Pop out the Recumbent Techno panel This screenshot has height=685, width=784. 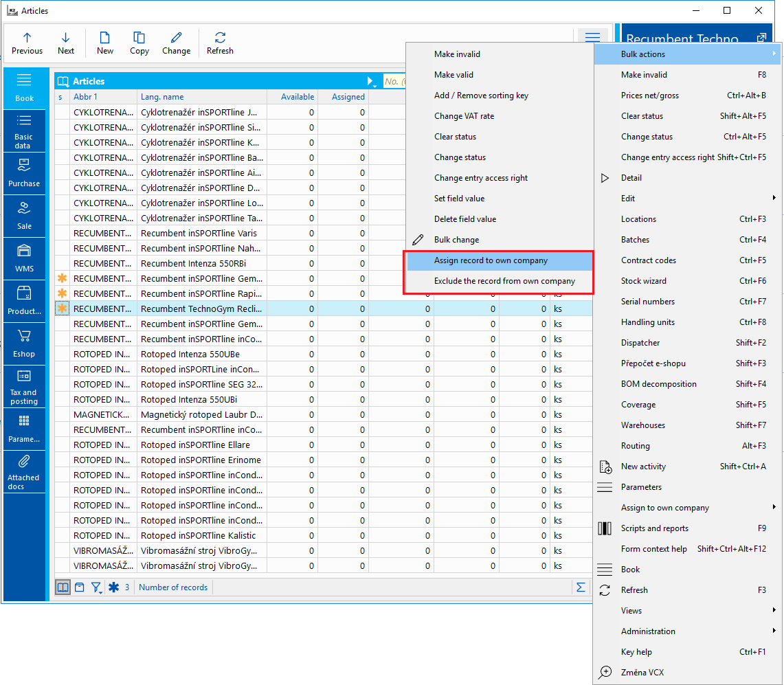point(761,38)
